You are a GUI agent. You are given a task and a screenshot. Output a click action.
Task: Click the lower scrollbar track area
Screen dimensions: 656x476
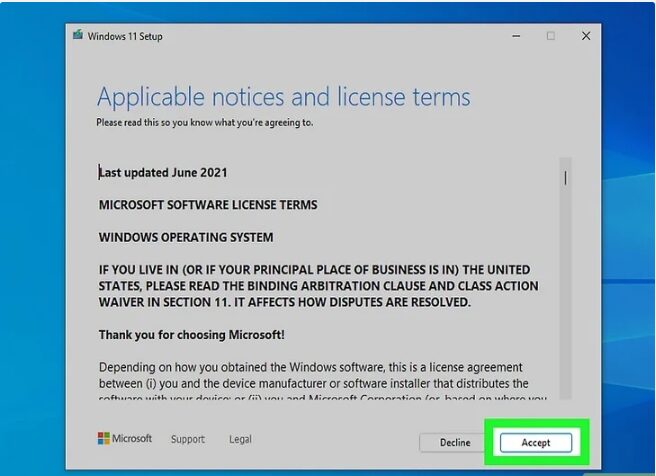point(566,293)
